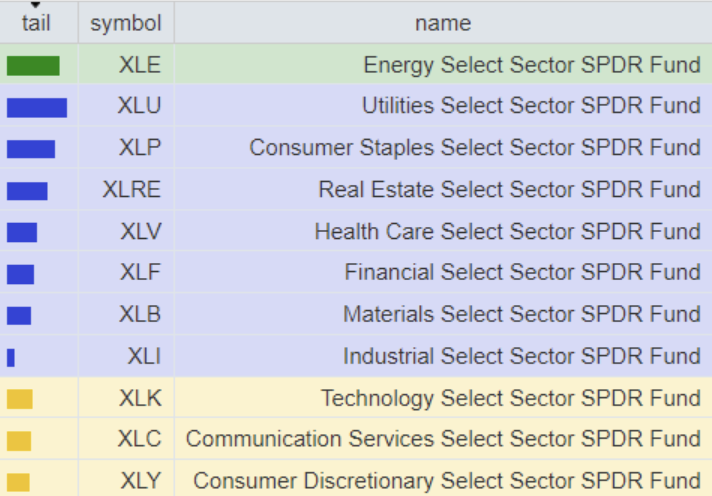Click the green XLE tail bar
The width and height of the screenshot is (712, 496).
point(33,66)
